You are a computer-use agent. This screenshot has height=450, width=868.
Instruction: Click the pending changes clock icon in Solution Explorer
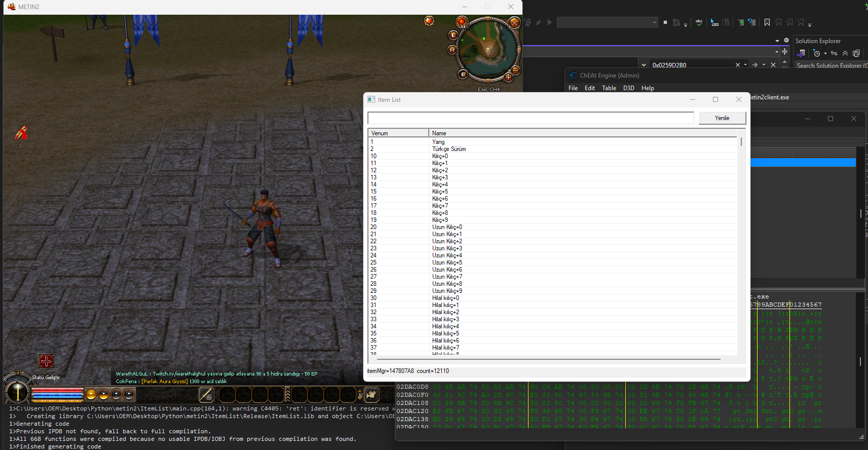coord(816,53)
